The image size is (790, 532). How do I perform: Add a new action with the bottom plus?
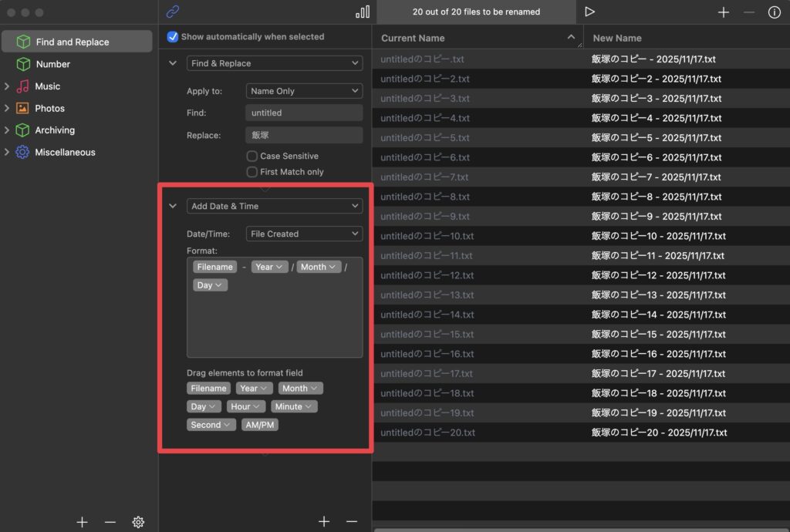(324, 522)
